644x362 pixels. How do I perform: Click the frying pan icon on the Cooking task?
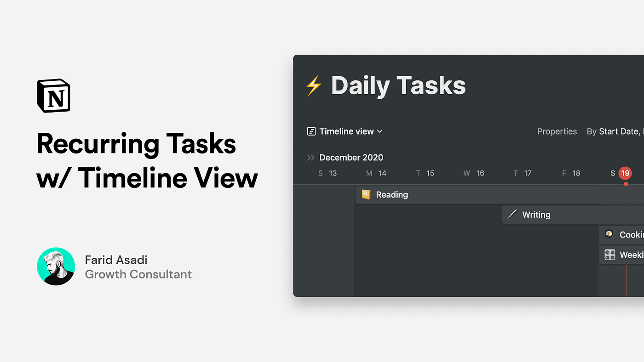609,234
